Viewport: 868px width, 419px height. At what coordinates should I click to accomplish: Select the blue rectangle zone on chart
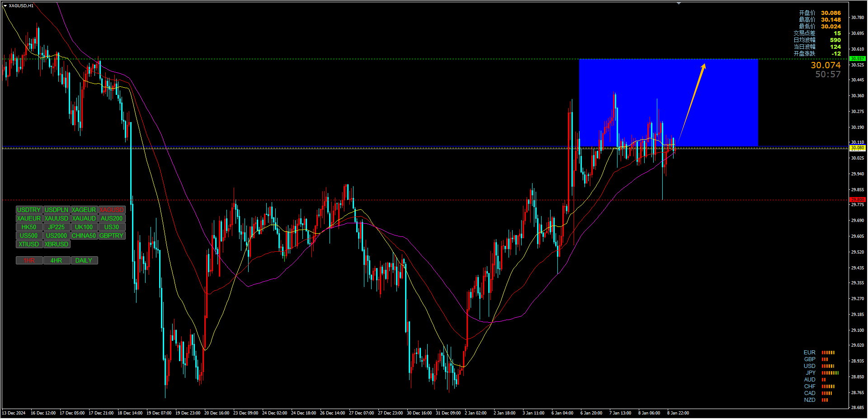pos(668,103)
